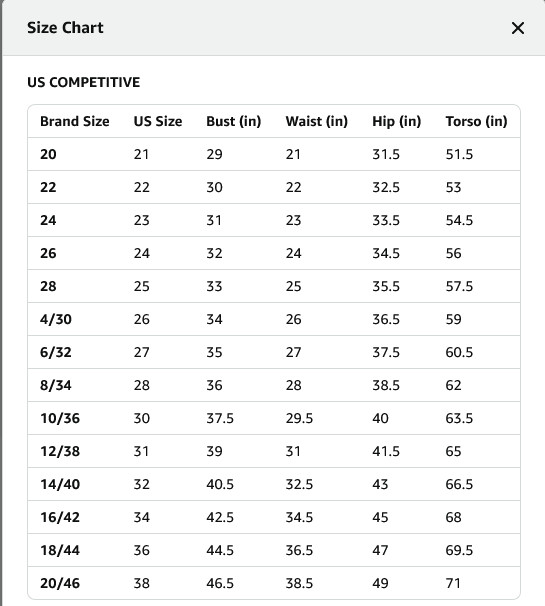
Task: Select the US Size column header
Action: 158,121
